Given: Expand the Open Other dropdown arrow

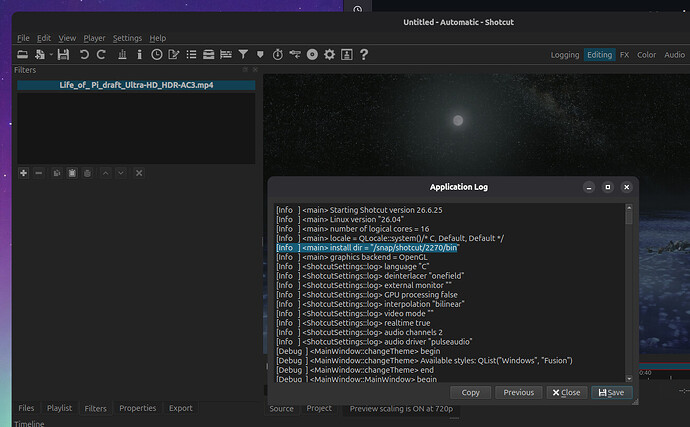Looking at the screenshot, I should point(51,55).
